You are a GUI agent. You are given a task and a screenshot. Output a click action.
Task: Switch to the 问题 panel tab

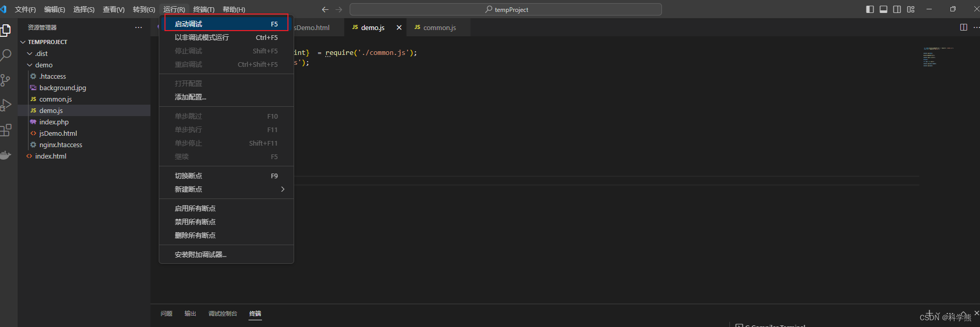pos(167,314)
